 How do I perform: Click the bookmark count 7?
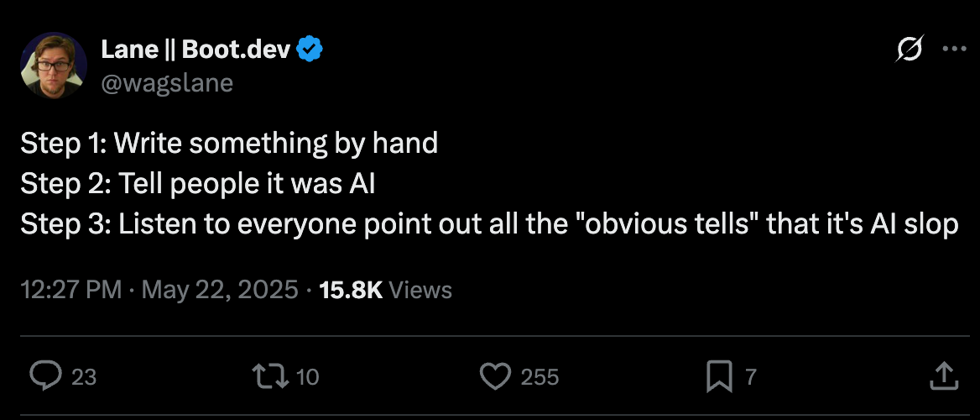[x=751, y=377]
